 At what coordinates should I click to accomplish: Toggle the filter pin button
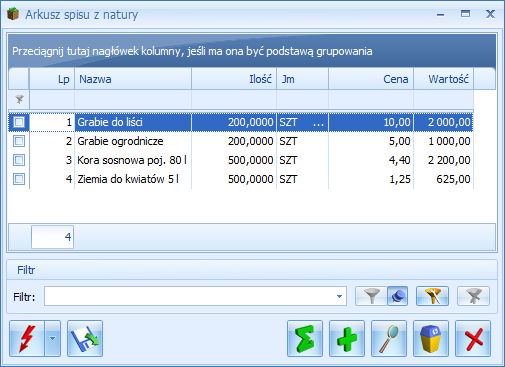[x=398, y=296]
